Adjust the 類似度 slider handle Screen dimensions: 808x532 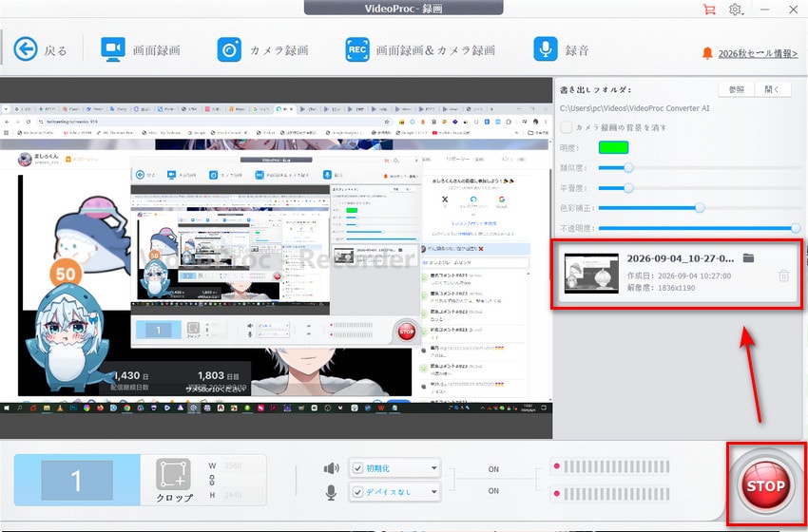coord(628,168)
